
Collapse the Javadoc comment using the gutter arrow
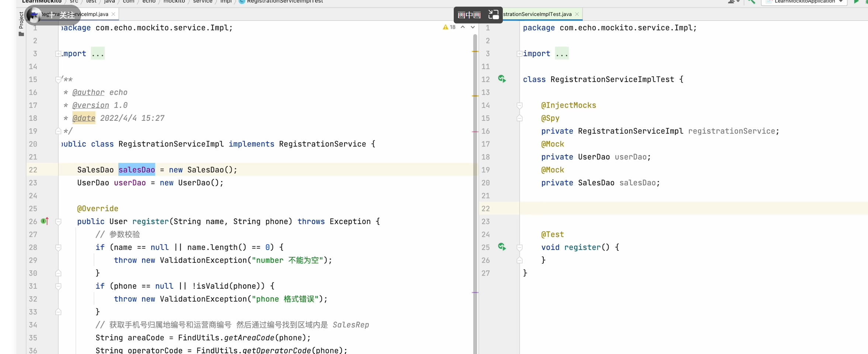58,79
